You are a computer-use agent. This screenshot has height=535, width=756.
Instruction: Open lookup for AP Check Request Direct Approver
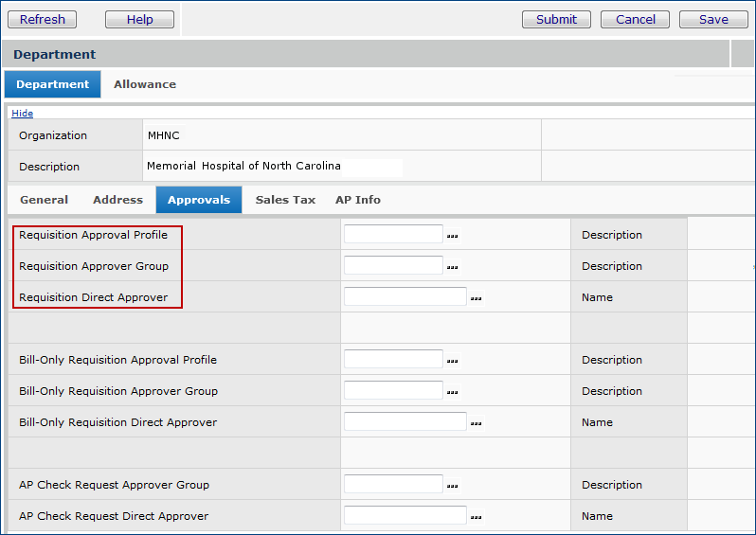coord(476,517)
